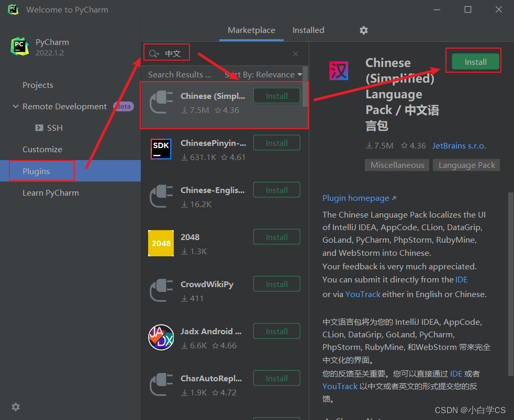Open plugin settings gear next to Installed tab
Image resolution: width=514 pixels, height=420 pixels.
pos(364,30)
